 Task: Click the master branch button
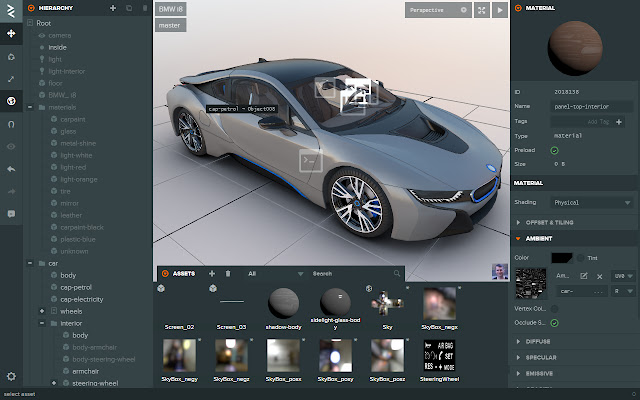(171, 25)
